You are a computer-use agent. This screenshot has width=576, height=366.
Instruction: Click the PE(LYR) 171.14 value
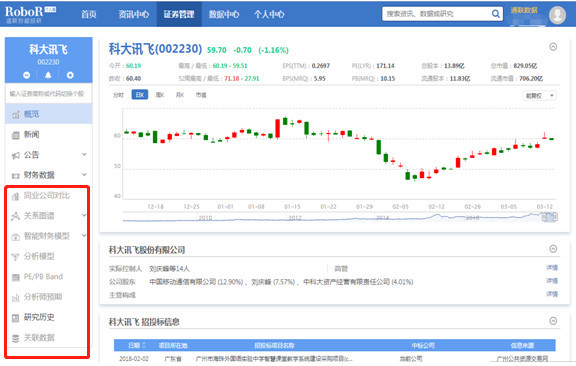[385, 66]
